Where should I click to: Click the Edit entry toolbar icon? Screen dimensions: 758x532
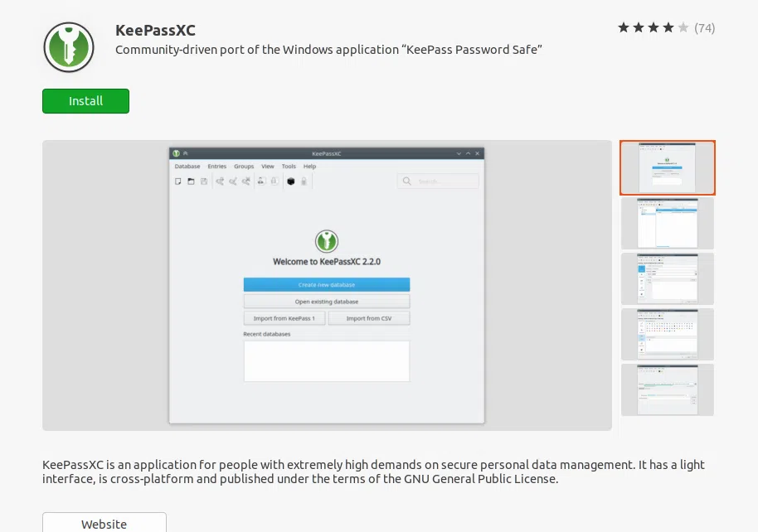(x=233, y=181)
